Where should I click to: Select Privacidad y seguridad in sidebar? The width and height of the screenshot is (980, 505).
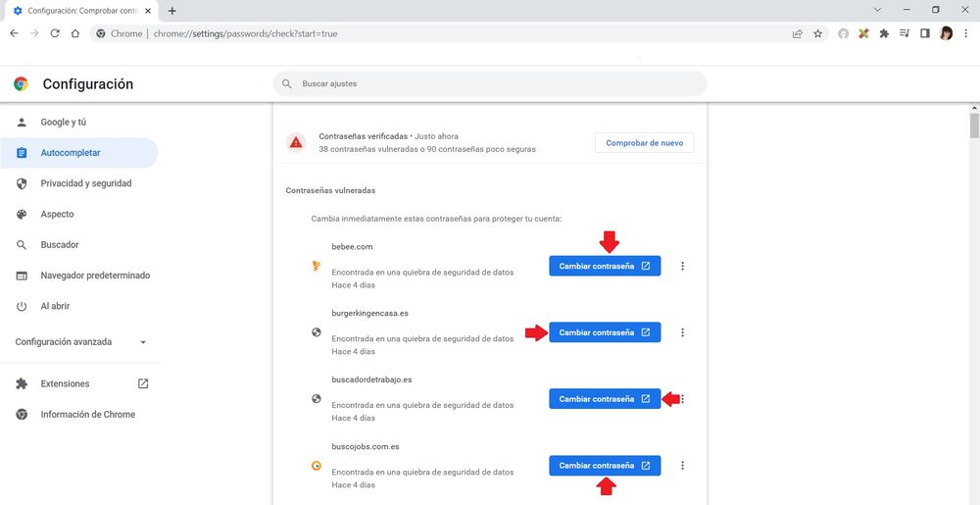85,183
